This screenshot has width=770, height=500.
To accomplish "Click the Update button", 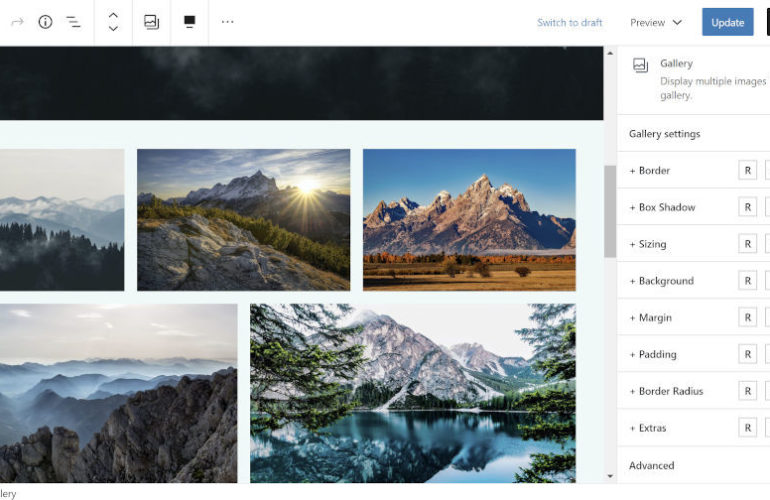I will (x=727, y=22).
